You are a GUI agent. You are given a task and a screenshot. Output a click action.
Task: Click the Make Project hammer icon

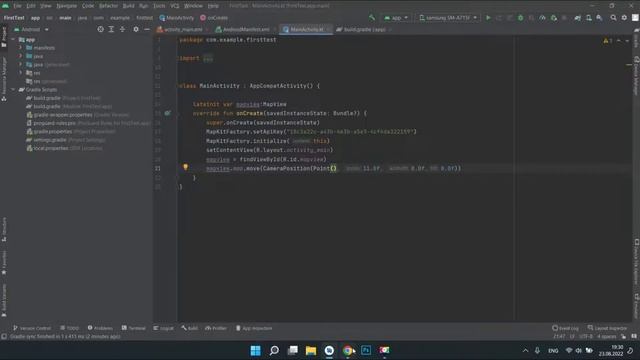coord(372,18)
